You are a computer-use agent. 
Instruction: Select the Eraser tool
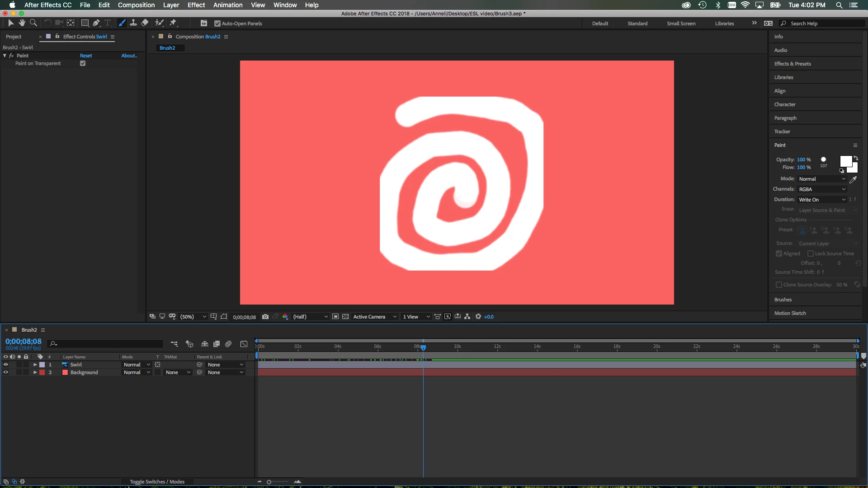point(145,23)
